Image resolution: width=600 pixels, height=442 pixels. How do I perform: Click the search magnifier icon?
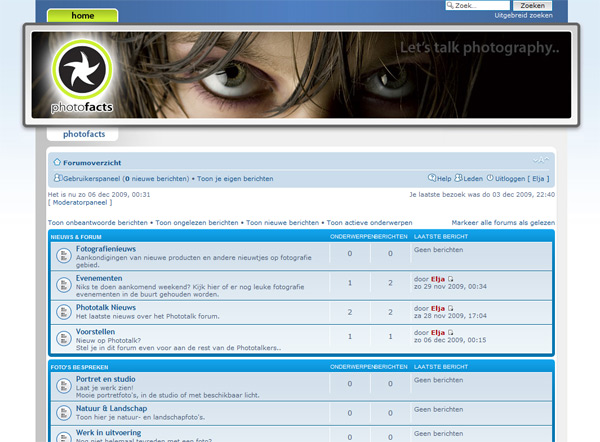pos(450,5)
